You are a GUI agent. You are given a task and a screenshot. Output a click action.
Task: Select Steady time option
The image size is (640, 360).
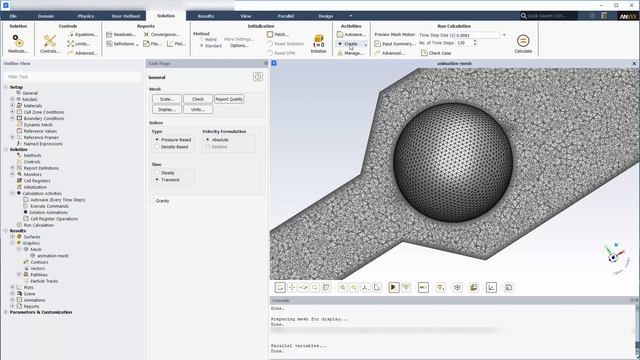(165, 173)
